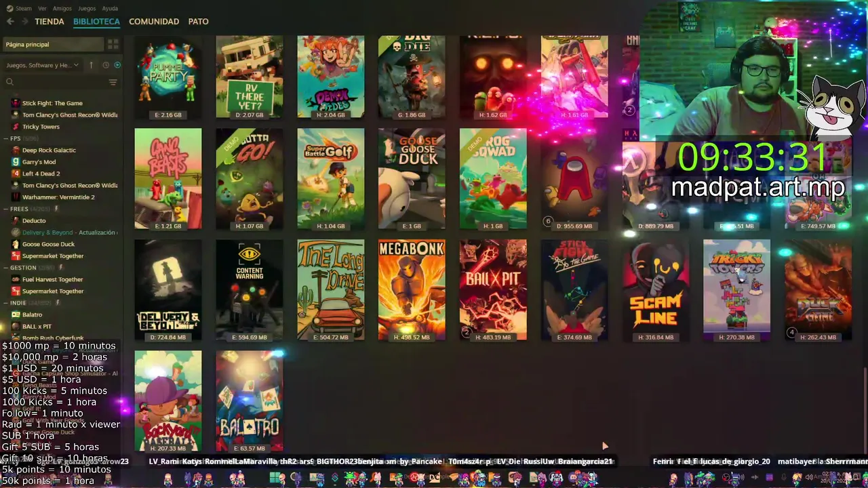
Task: Open the Megabonk game cover
Action: [x=412, y=290]
